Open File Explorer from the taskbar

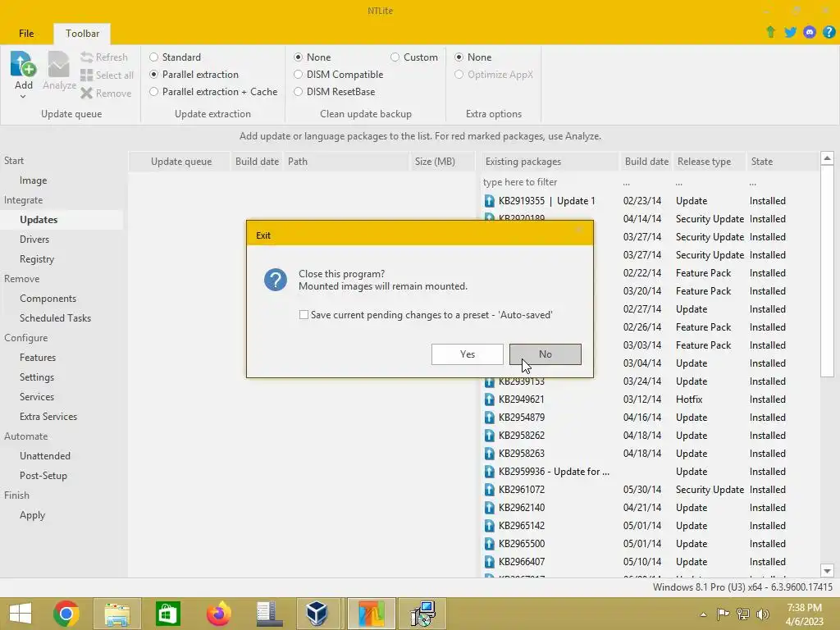(x=117, y=614)
